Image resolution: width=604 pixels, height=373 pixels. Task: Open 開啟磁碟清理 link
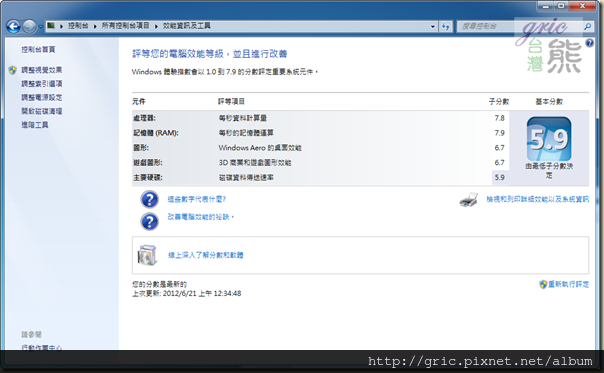coord(42,111)
